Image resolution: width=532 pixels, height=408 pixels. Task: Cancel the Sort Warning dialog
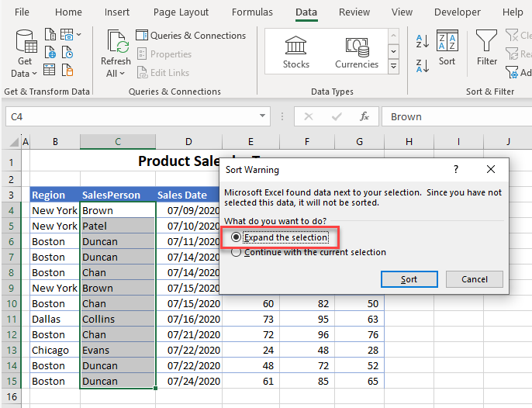[474, 279]
